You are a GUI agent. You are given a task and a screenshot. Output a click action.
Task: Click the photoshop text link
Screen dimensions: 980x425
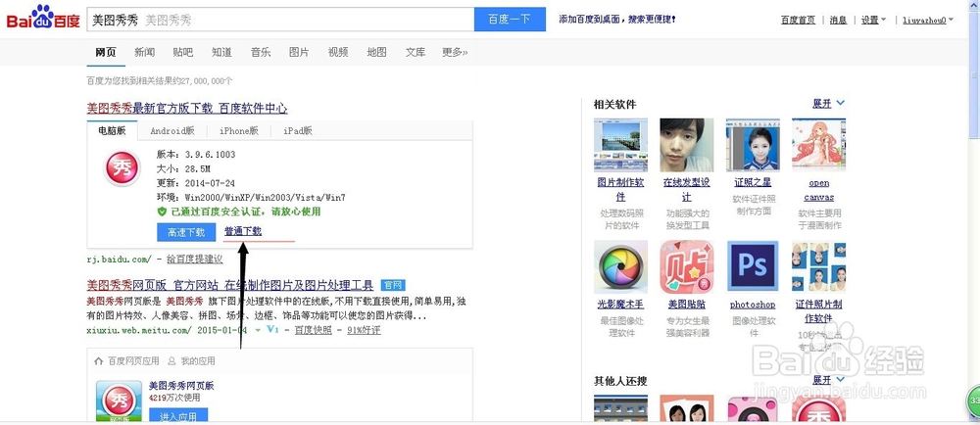coord(753,305)
